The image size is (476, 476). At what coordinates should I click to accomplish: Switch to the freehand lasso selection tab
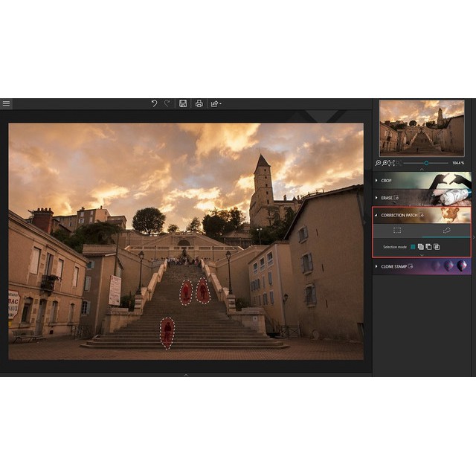click(446, 231)
